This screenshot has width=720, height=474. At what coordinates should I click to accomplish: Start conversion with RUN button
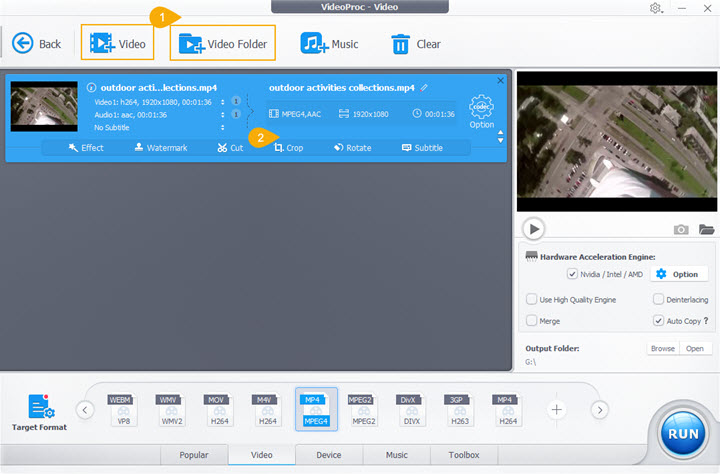pyautogui.click(x=683, y=434)
